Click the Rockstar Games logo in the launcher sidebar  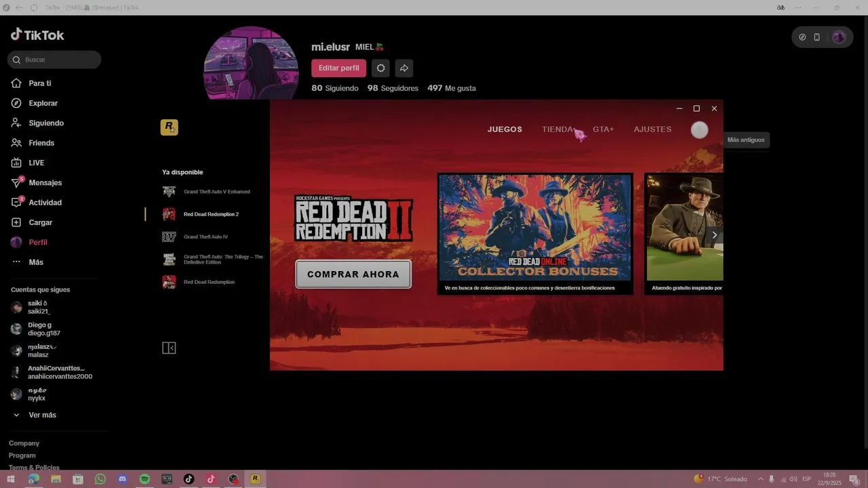tap(169, 127)
